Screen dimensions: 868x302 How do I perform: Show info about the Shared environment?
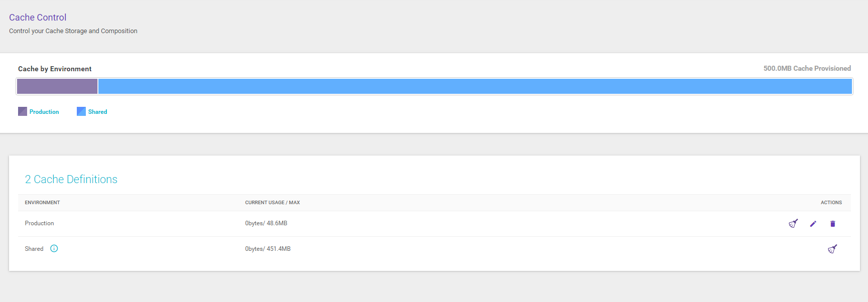pyautogui.click(x=54, y=249)
